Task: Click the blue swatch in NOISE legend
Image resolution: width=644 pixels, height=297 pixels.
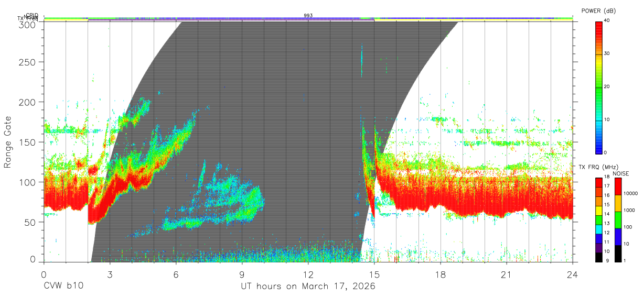Action: pyautogui.click(x=618, y=237)
